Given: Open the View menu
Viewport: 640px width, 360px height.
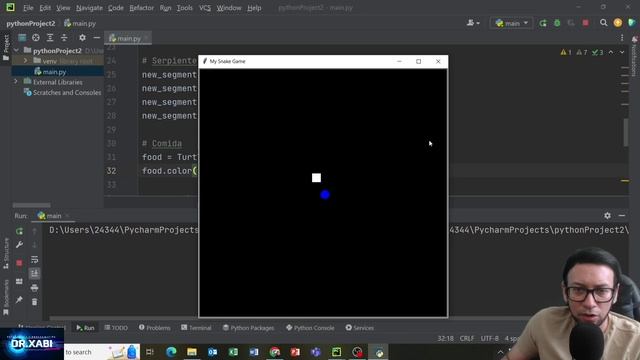Looking at the screenshot, I should pyautogui.click(x=63, y=8).
